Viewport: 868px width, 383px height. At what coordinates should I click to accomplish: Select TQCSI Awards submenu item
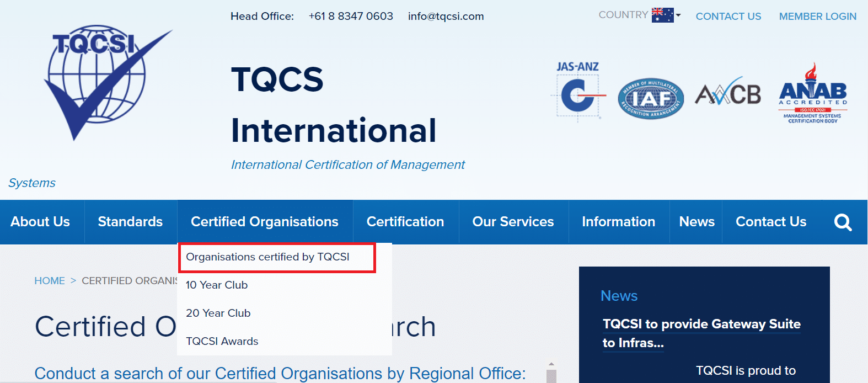click(222, 342)
